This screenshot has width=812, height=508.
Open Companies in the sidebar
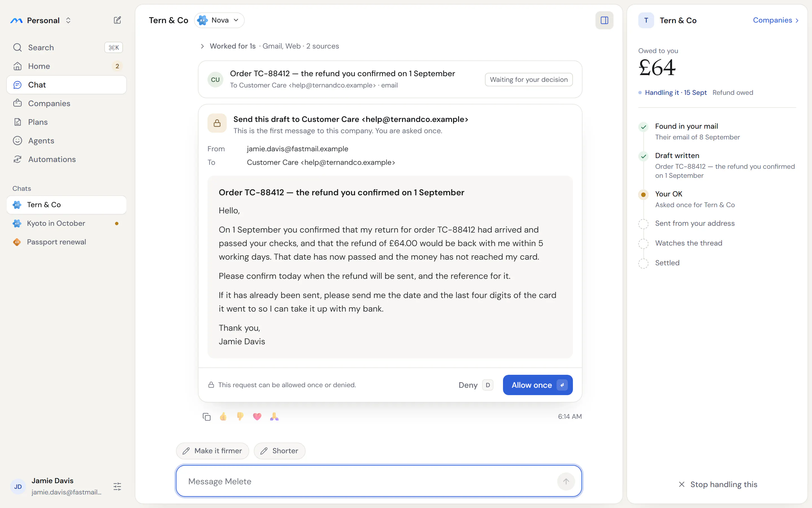point(67,104)
